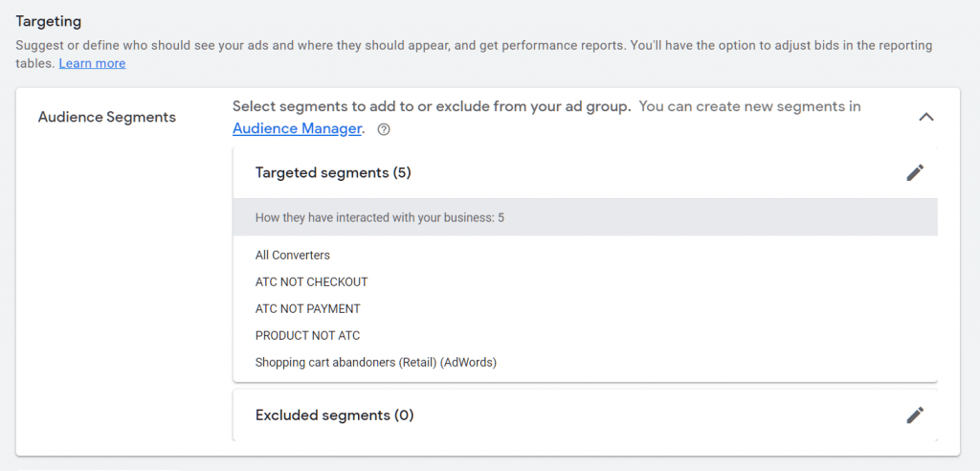Select the ATC NOT CHECKOUT segment
980x471 pixels.
point(311,282)
